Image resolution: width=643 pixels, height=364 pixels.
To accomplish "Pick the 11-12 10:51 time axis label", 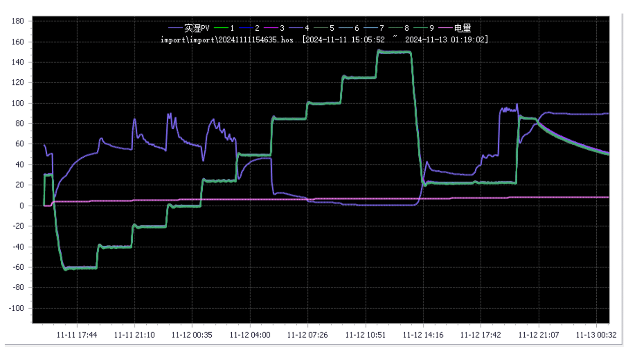I will point(365,335).
